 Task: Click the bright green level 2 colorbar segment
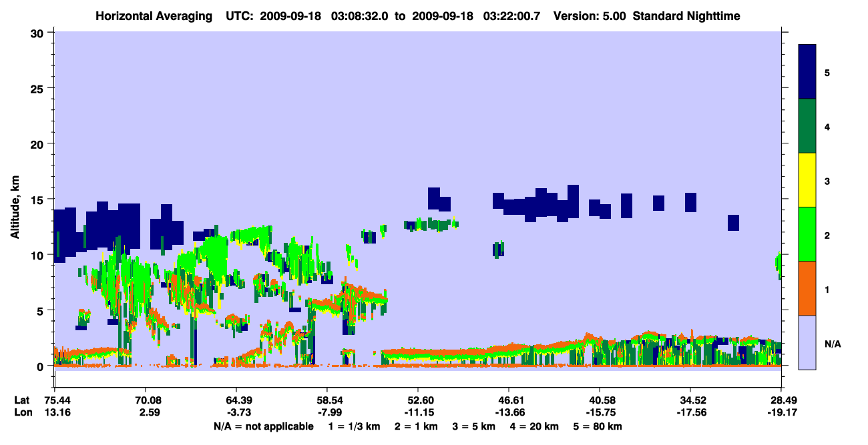(807, 234)
